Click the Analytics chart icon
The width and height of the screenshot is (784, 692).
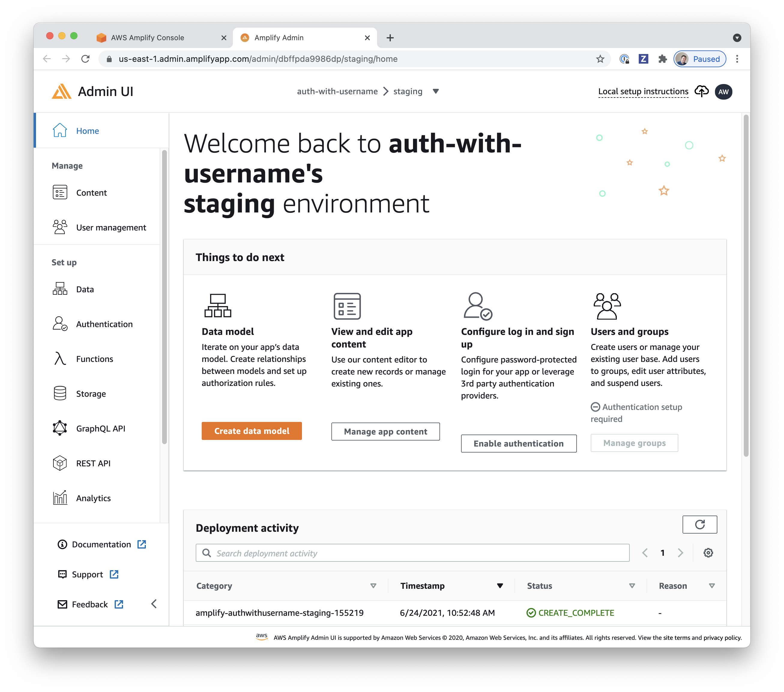pos(60,498)
